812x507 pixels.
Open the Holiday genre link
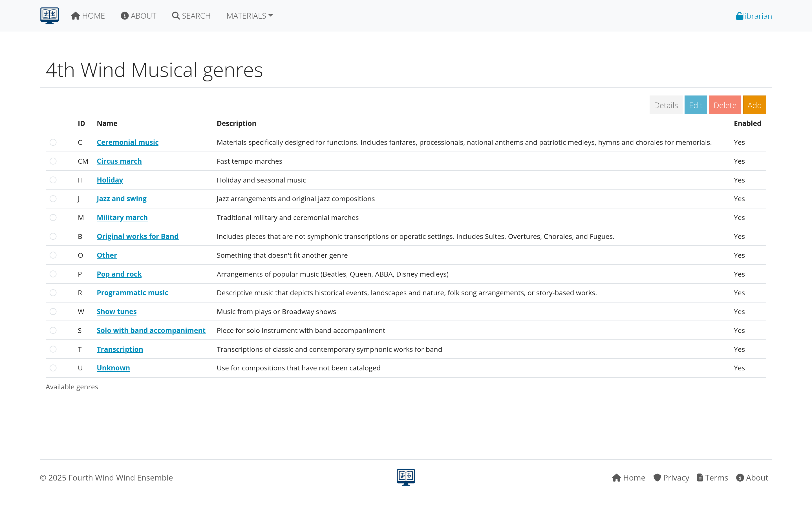110,180
